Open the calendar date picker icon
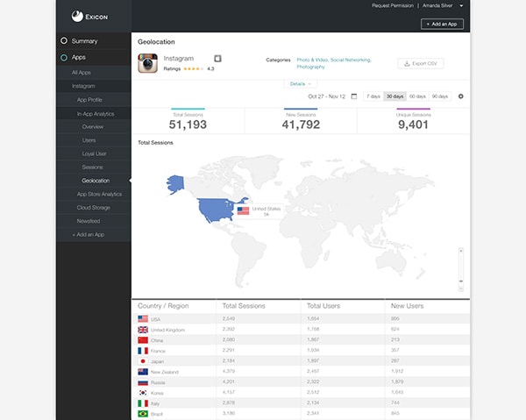 354,96
